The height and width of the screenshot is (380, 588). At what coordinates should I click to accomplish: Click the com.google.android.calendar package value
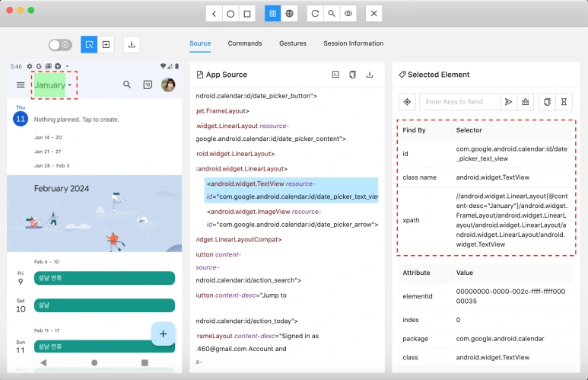coord(500,339)
